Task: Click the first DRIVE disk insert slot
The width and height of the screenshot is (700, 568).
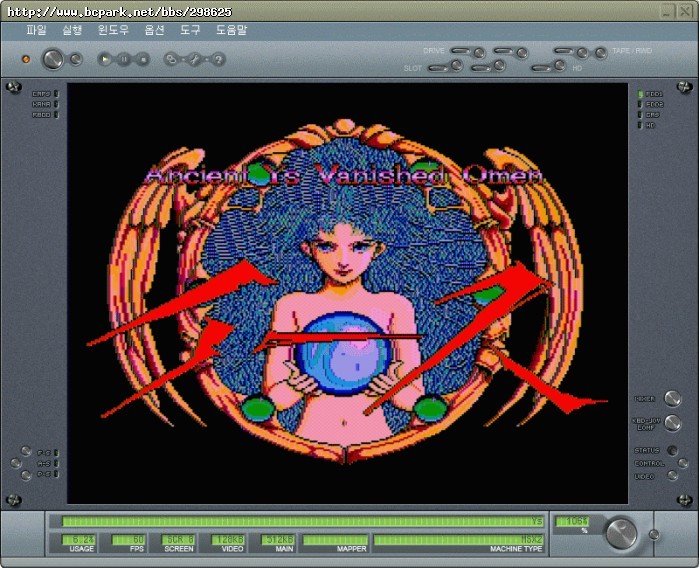Action: coord(460,51)
